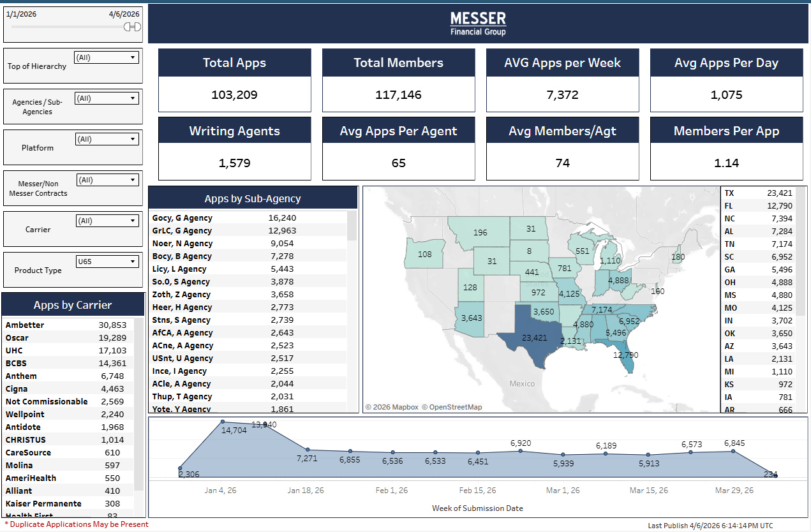The width and height of the screenshot is (811, 532).
Task: Select Gocy, G Agency row
Action: click(248, 218)
